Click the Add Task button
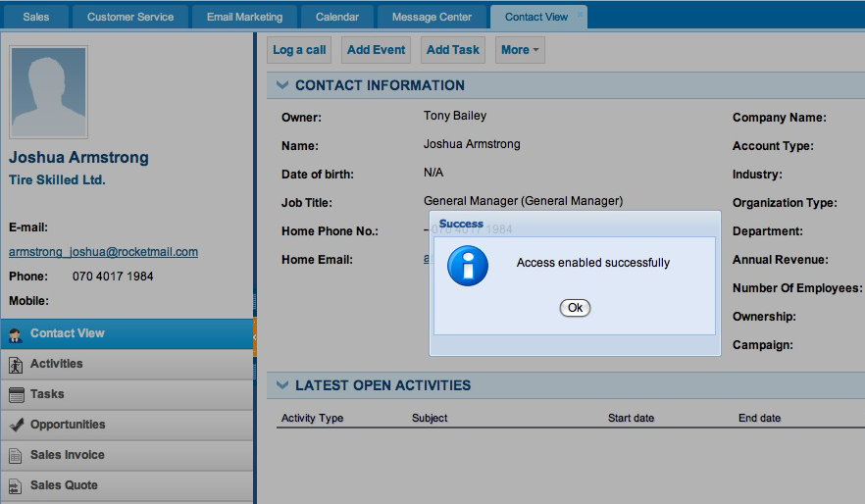This screenshot has width=865, height=504. 452,50
